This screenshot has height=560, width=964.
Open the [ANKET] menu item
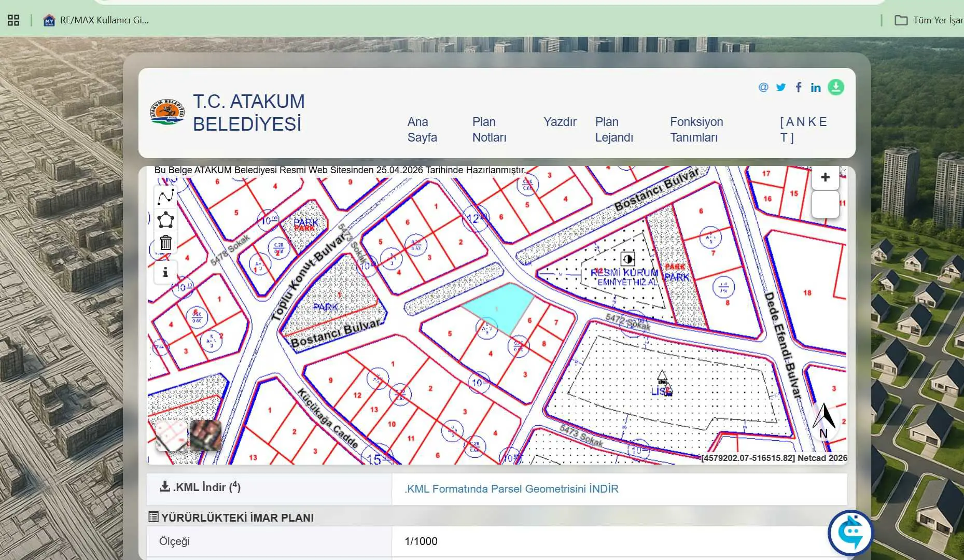coord(803,130)
